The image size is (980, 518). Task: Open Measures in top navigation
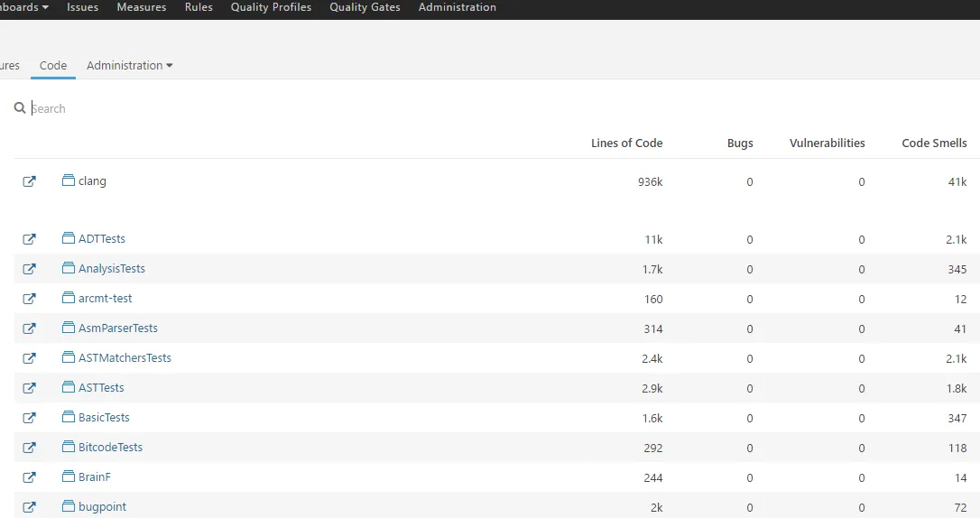(x=142, y=7)
